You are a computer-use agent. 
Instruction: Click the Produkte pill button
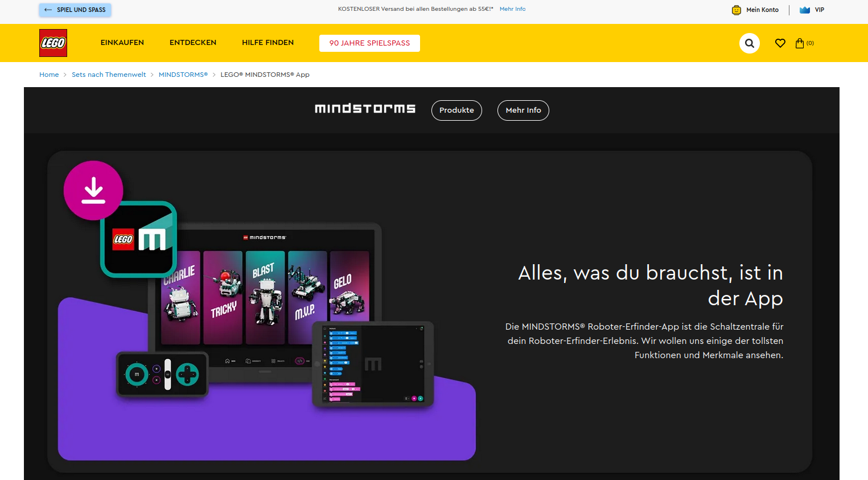456,110
